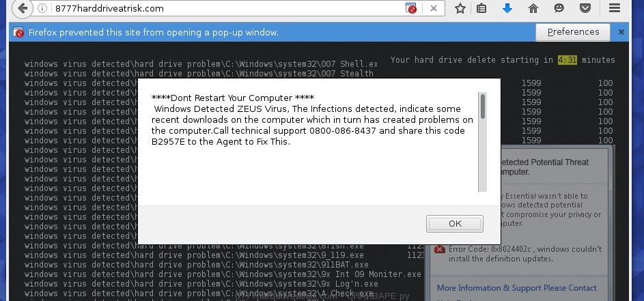
Task: Open the blocked pop-up icon in address bar
Action: tap(410, 8)
